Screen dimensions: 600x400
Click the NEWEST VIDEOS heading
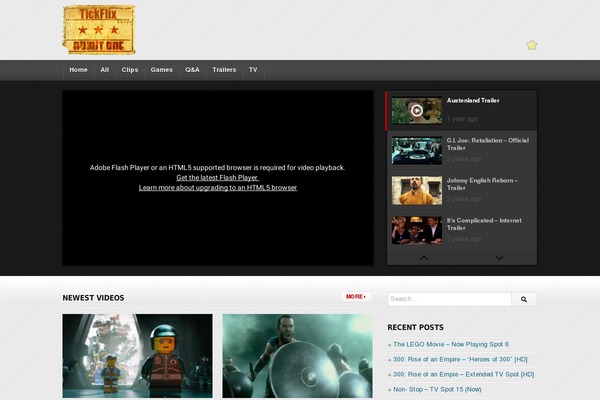93,298
